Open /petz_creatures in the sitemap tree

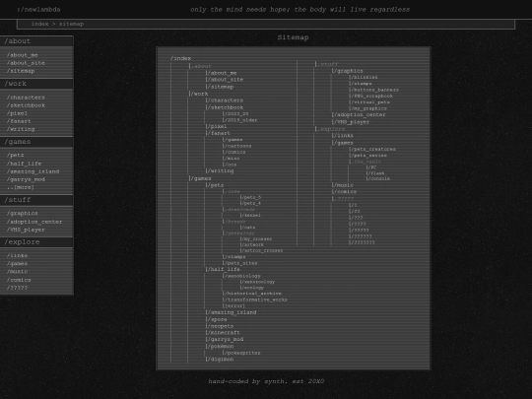coord(372,149)
